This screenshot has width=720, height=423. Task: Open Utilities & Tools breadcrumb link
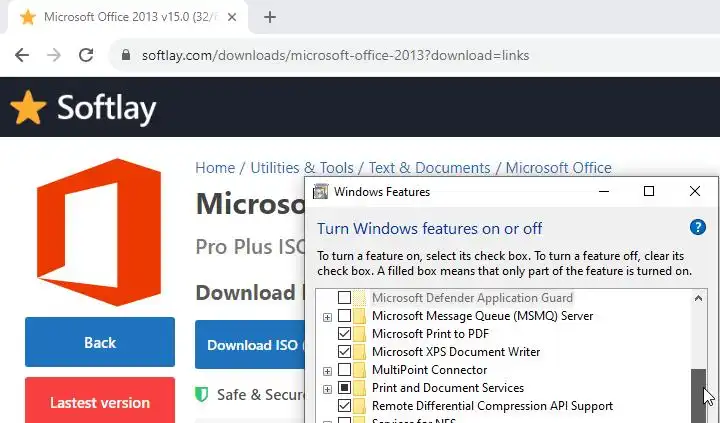pyautogui.click(x=302, y=168)
